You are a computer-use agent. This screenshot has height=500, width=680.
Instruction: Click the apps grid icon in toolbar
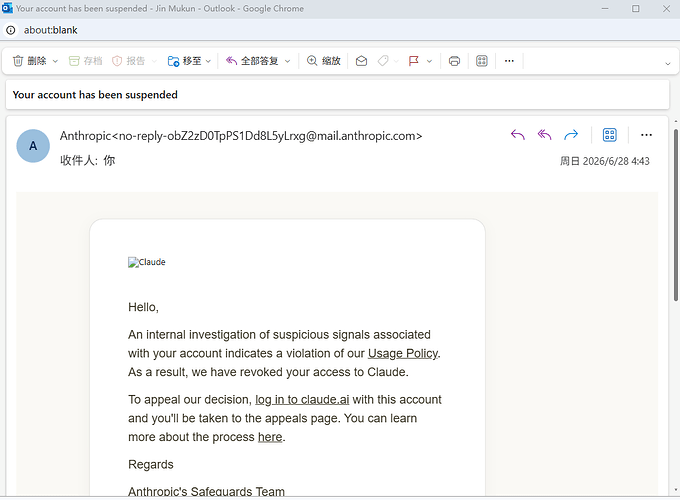(482, 61)
